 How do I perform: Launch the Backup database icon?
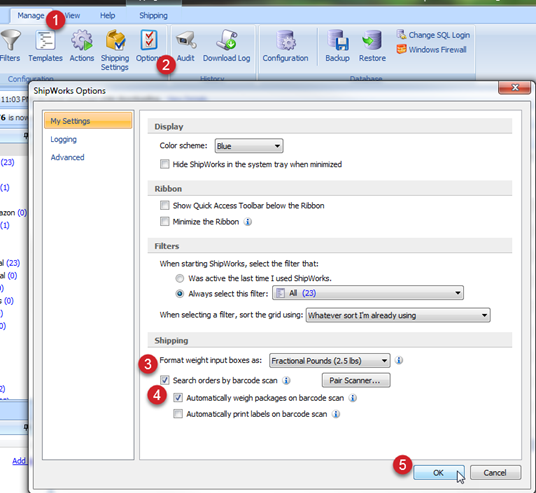337,40
